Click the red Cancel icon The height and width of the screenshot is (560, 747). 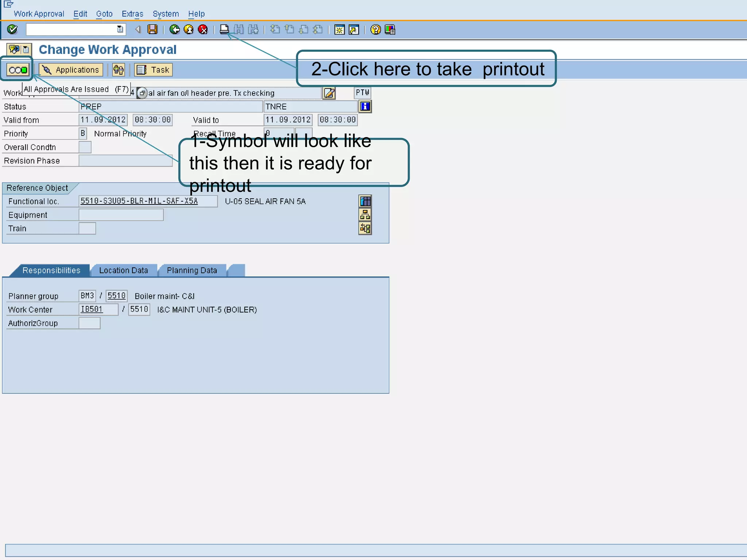pyautogui.click(x=203, y=30)
